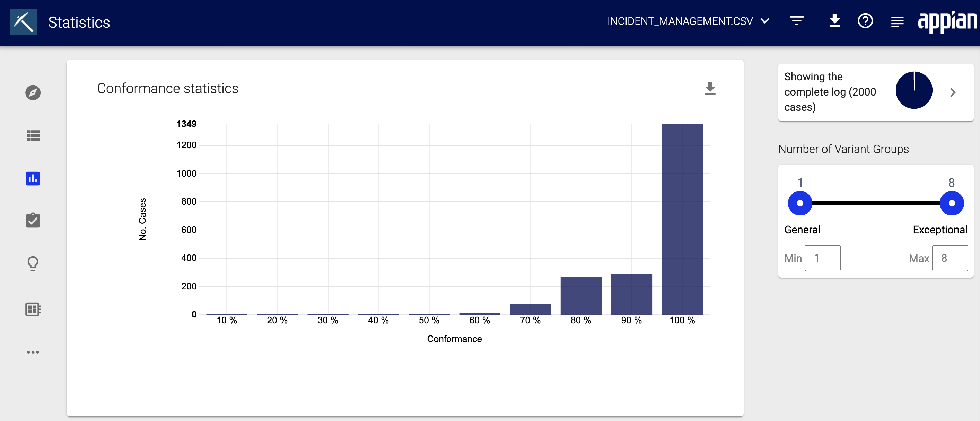Click the Statistics page title
Screen dimensions: 980x421
(79, 23)
